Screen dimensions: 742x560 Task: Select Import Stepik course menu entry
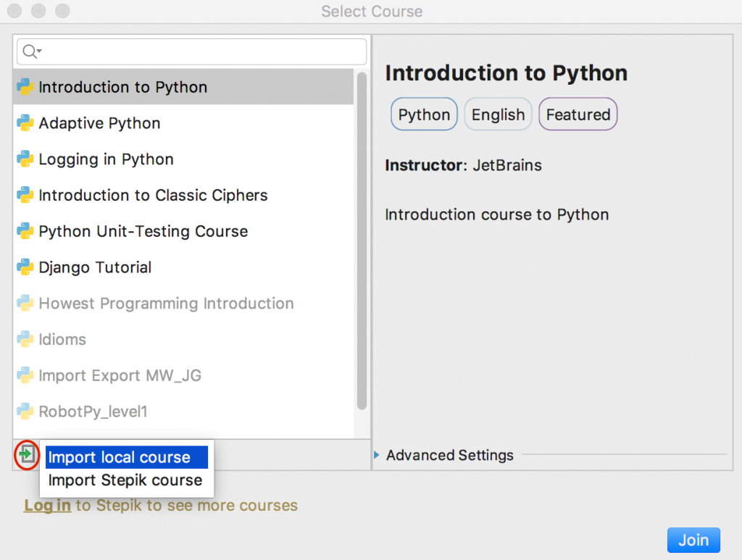point(126,480)
